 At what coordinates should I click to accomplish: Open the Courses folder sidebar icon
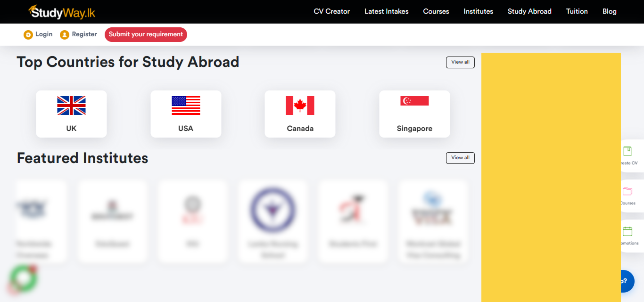tap(627, 191)
